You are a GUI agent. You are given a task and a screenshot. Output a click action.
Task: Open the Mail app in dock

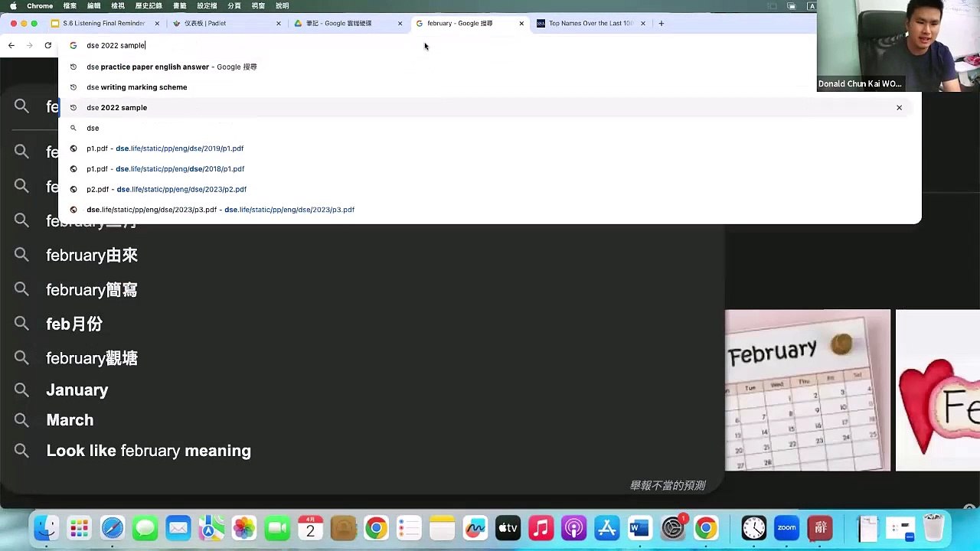(178, 528)
